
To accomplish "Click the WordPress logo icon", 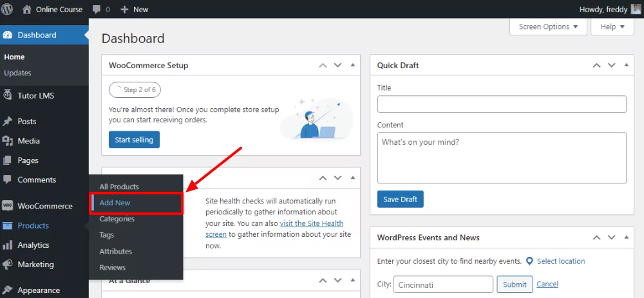I will [7, 9].
